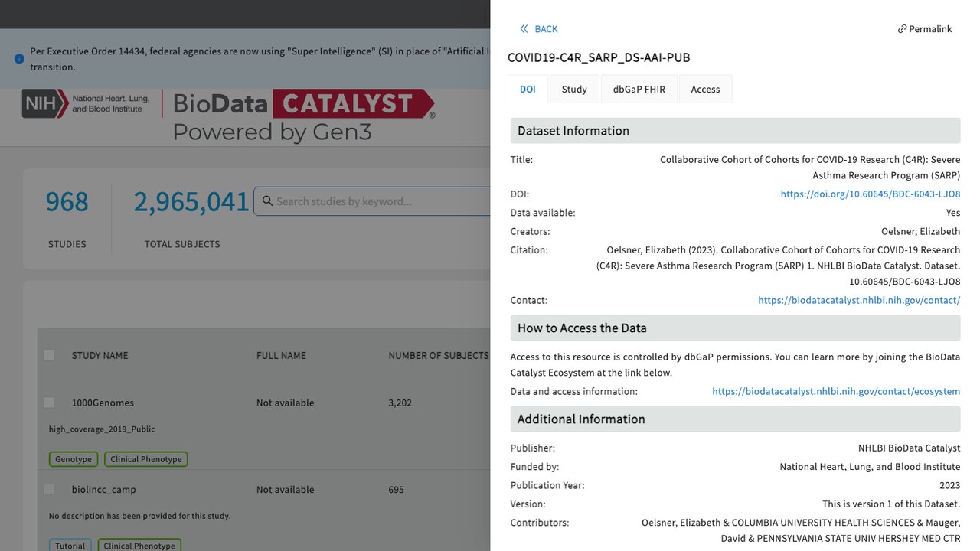Click the Publication Year value 2023

point(949,486)
